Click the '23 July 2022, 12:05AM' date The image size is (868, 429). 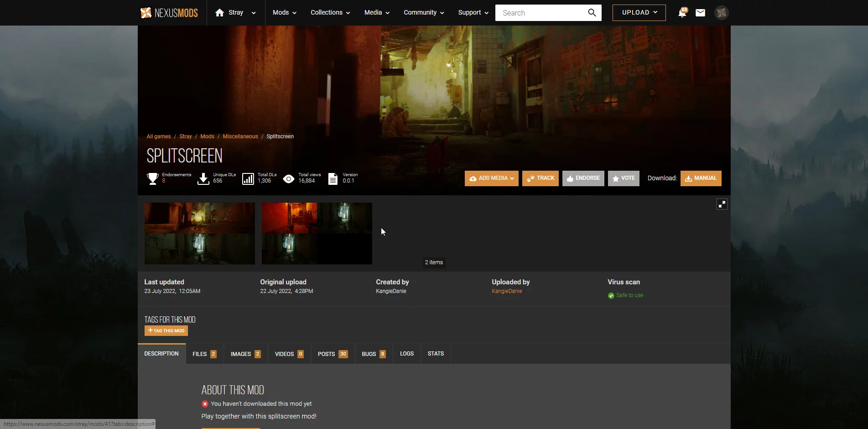coord(172,291)
